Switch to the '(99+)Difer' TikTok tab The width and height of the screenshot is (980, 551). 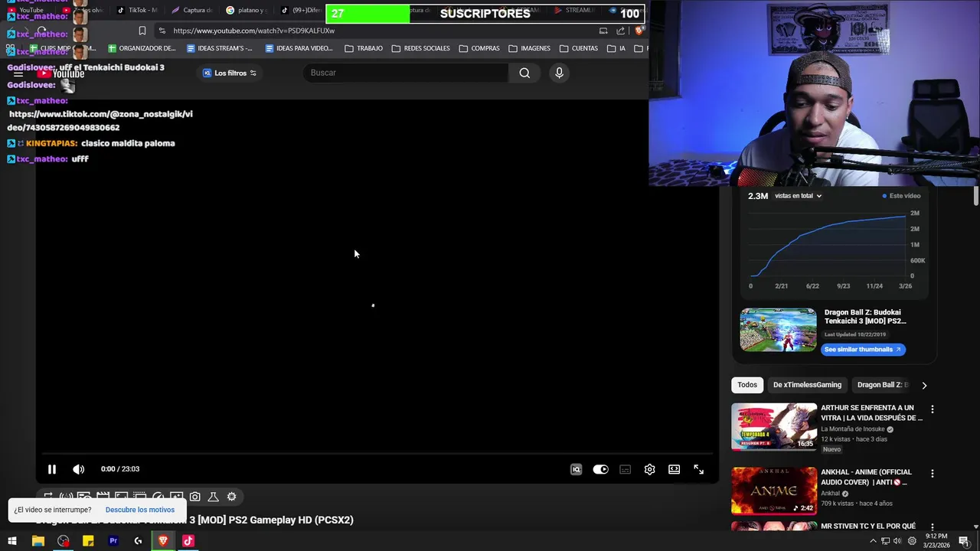coord(301,10)
